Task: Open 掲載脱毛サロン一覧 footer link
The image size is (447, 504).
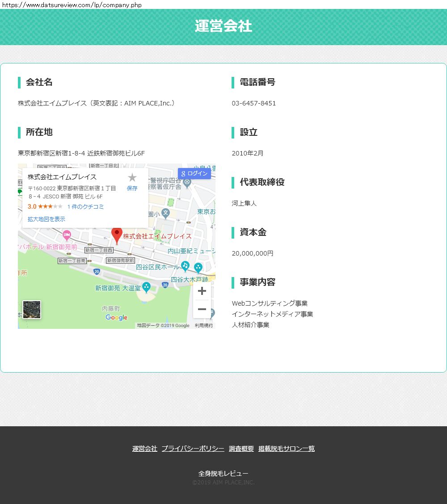Action: click(287, 449)
